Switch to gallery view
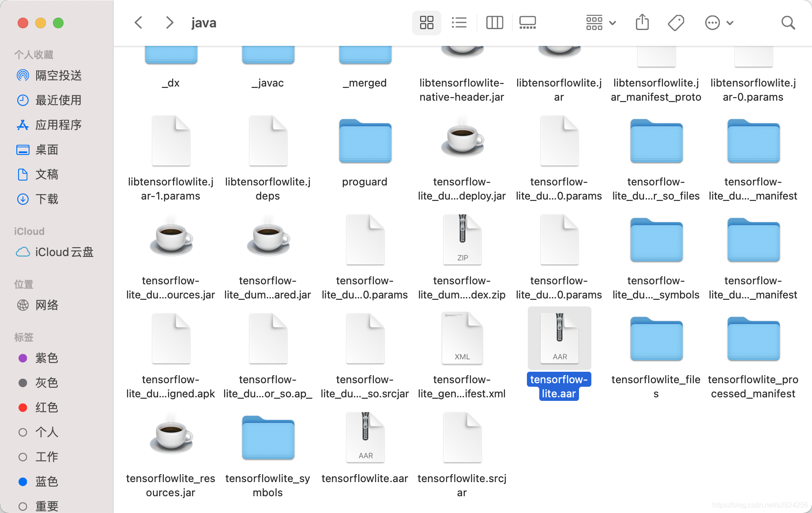The height and width of the screenshot is (513, 812). tap(528, 23)
